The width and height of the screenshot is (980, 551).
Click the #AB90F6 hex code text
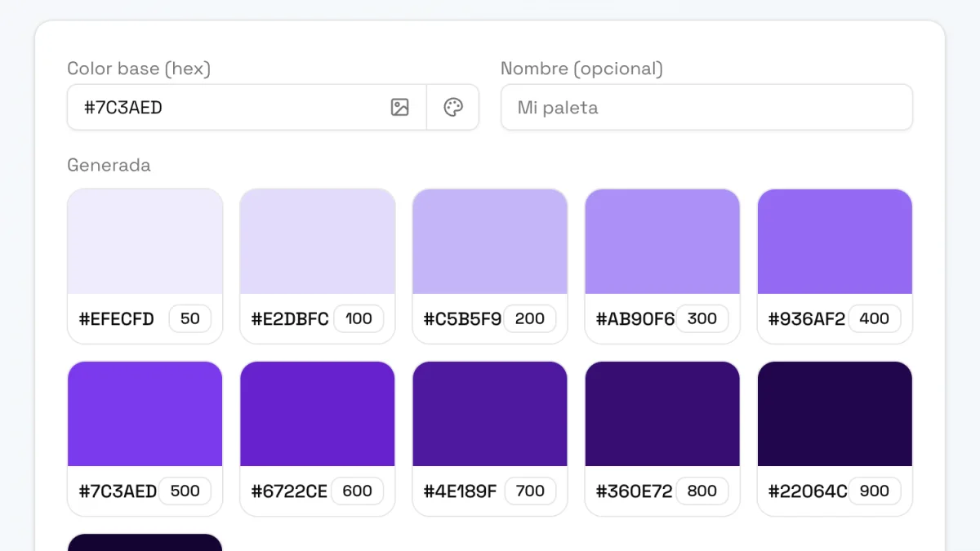click(635, 319)
